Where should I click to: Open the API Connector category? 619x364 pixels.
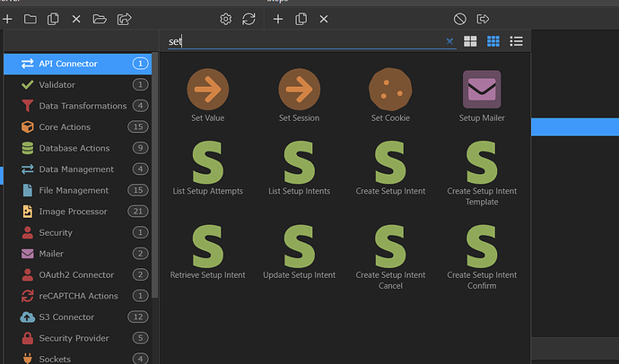[x=78, y=64]
